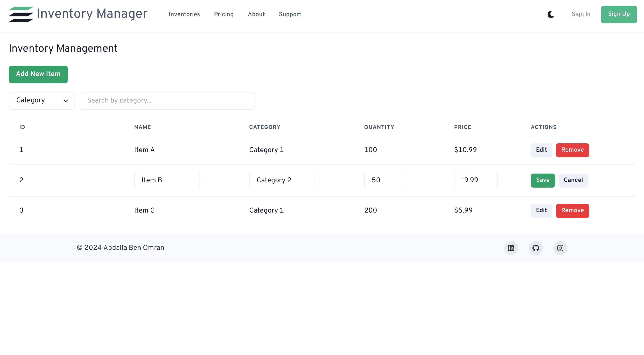Remove the Item C row
The image size is (644, 355).
point(572,211)
